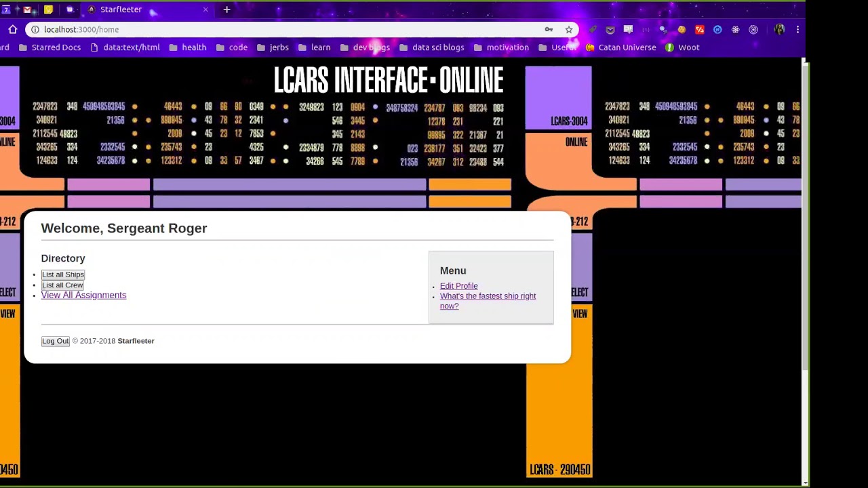
Task: Open the presentation screen extension icon
Action: [x=628, y=29]
